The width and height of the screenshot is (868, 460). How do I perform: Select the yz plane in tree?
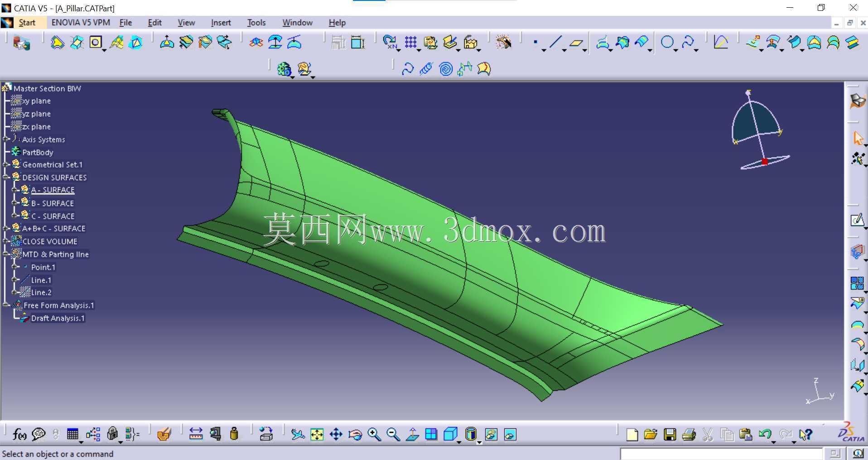36,114
